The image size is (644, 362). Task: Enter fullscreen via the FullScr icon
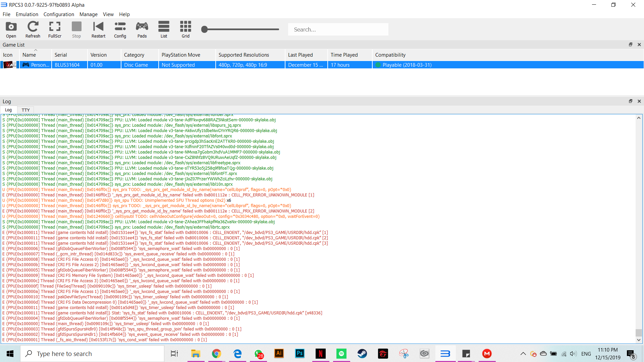(55, 29)
